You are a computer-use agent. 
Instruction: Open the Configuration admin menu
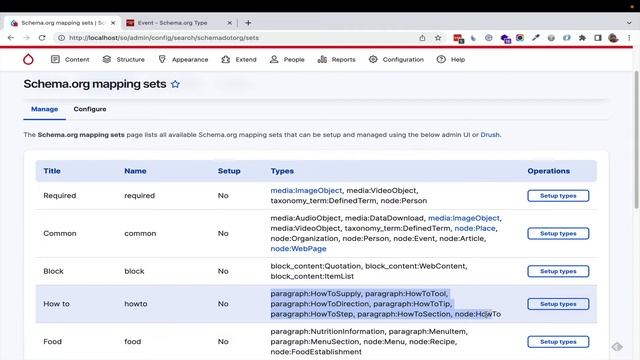(x=396, y=60)
